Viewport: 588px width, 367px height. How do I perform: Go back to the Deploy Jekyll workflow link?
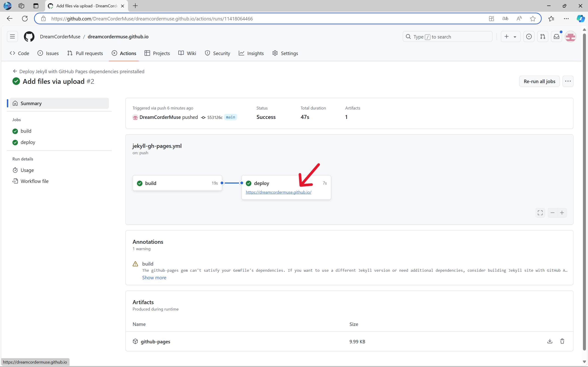79,71
